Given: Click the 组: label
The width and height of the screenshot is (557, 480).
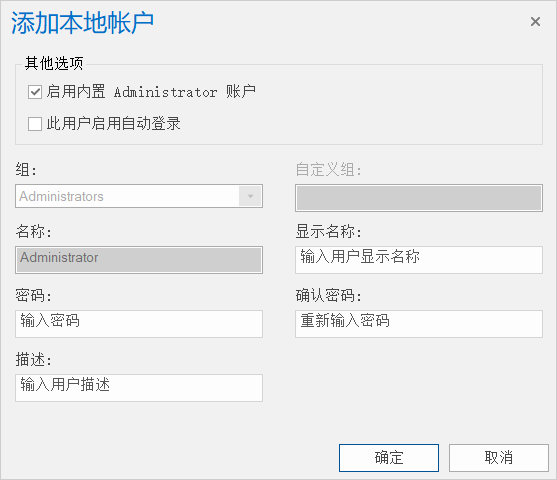Looking at the screenshot, I should [x=26, y=169].
